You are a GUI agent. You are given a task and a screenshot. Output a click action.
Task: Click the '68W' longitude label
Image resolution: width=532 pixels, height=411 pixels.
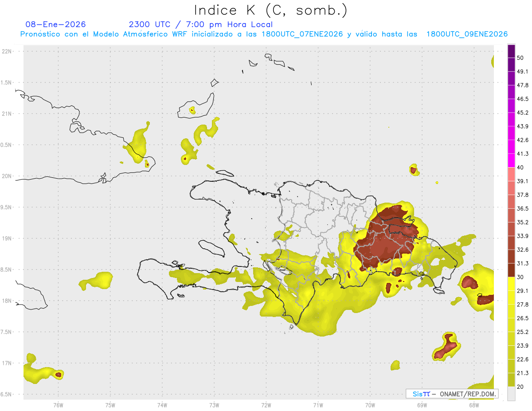tap(473, 405)
